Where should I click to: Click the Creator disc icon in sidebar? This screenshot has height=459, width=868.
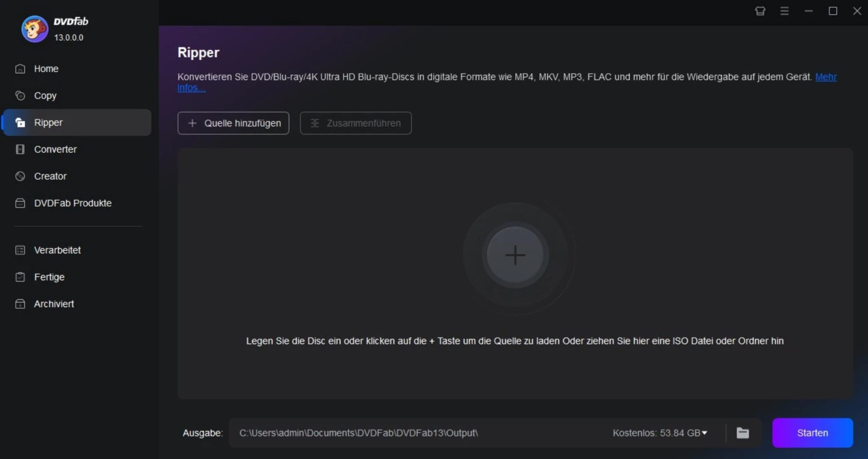coord(20,176)
